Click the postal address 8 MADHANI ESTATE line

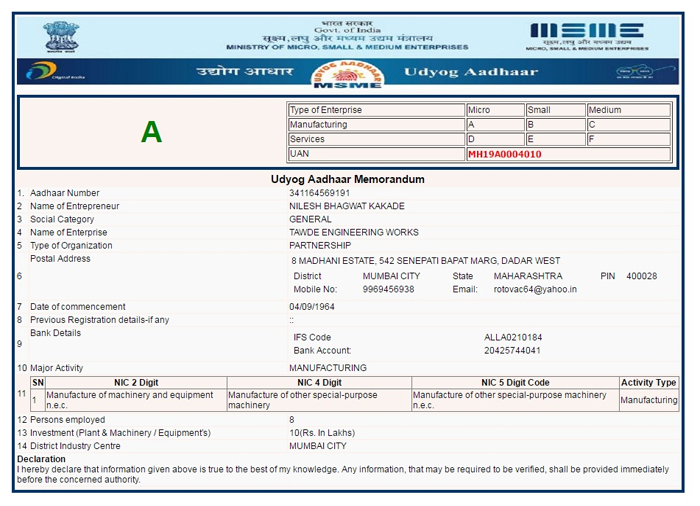point(425,261)
